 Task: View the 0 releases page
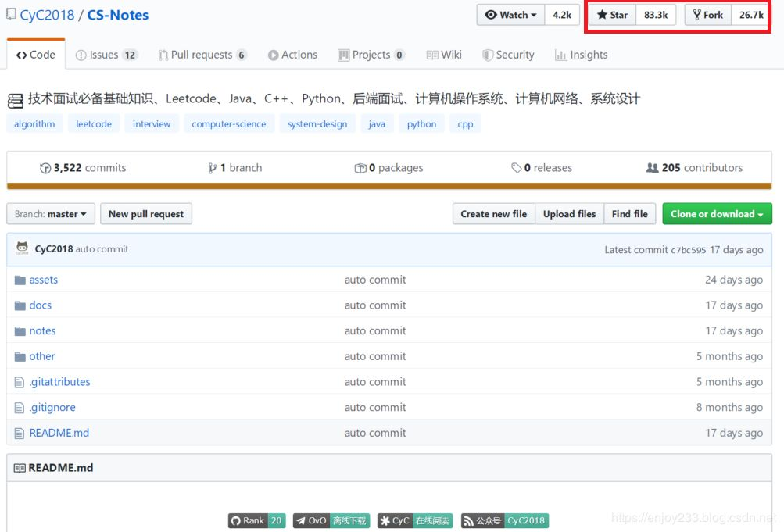click(x=542, y=168)
